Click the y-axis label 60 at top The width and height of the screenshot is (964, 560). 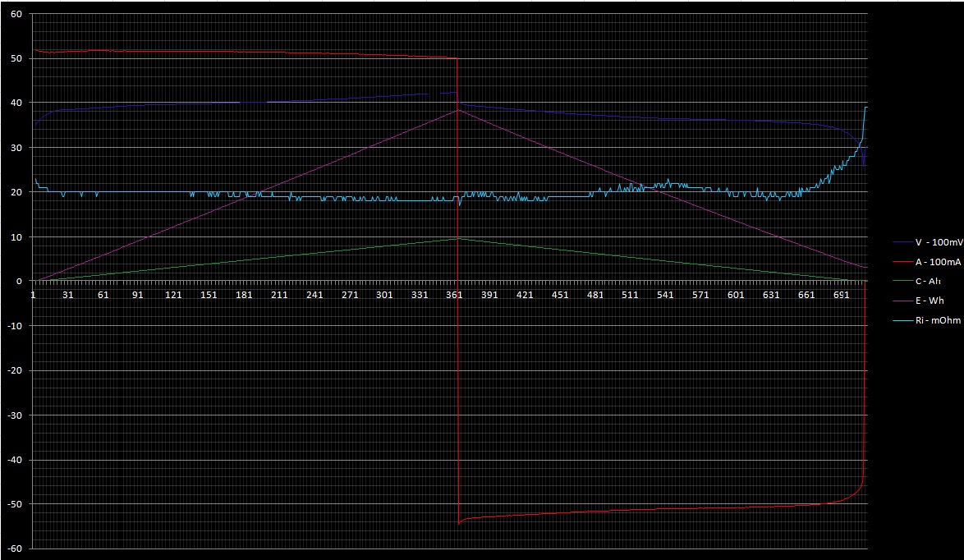tap(17, 14)
